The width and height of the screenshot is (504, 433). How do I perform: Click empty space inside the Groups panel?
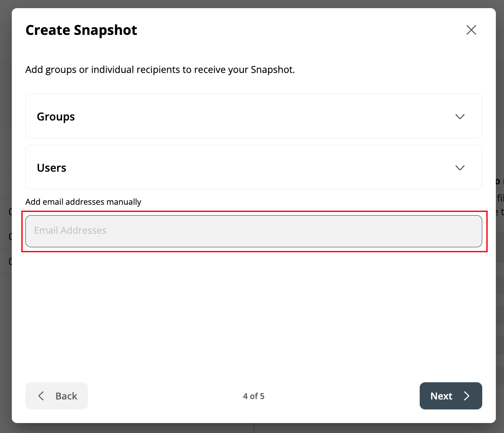[x=272, y=116]
